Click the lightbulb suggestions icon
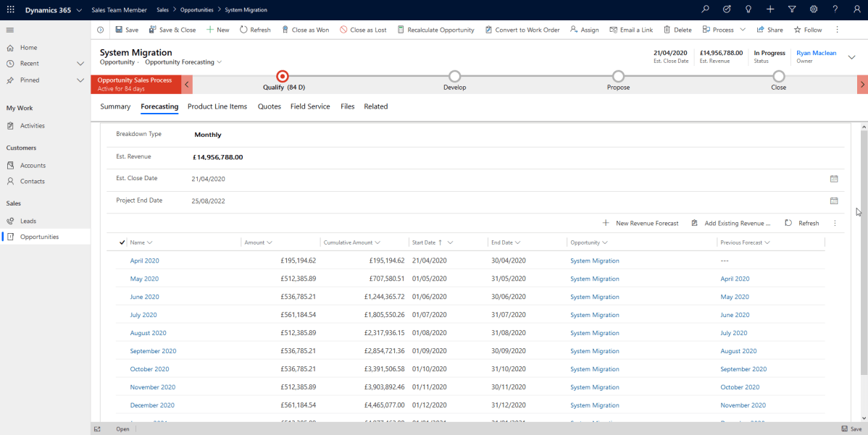The image size is (868, 435). click(x=748, y=10)
